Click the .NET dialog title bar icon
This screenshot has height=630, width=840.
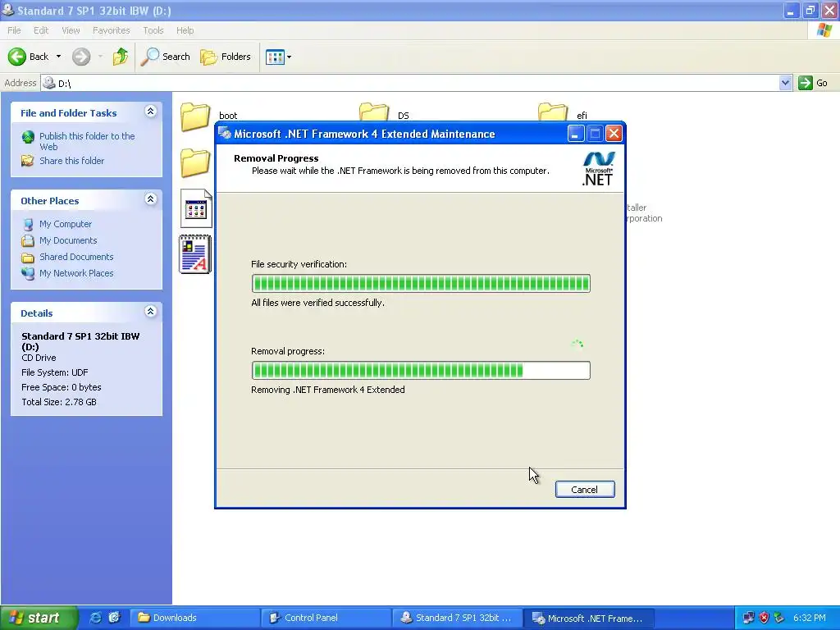point(225,134)
